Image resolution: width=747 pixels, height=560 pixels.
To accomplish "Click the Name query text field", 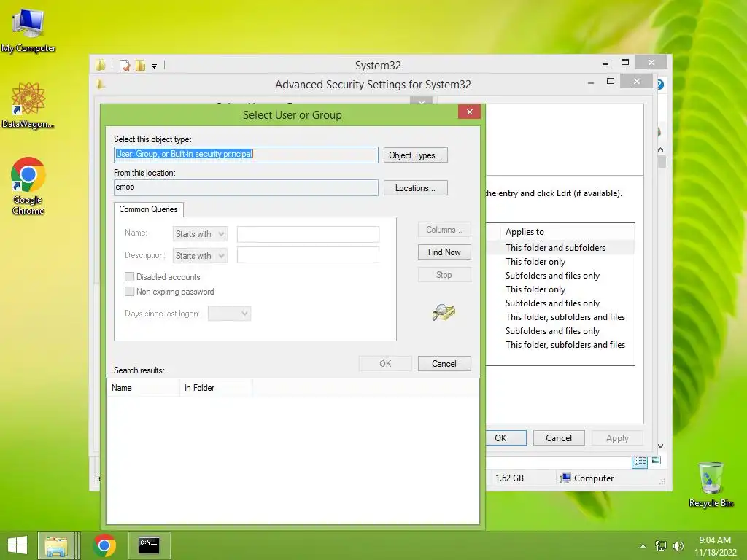I will click(309, 234).
